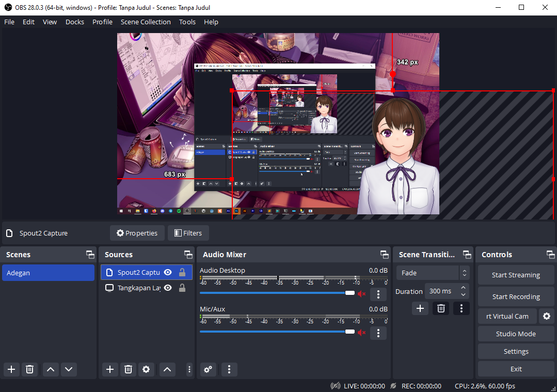Click the avatar character in preview
The image size is (557, 392).
point(398,156)
